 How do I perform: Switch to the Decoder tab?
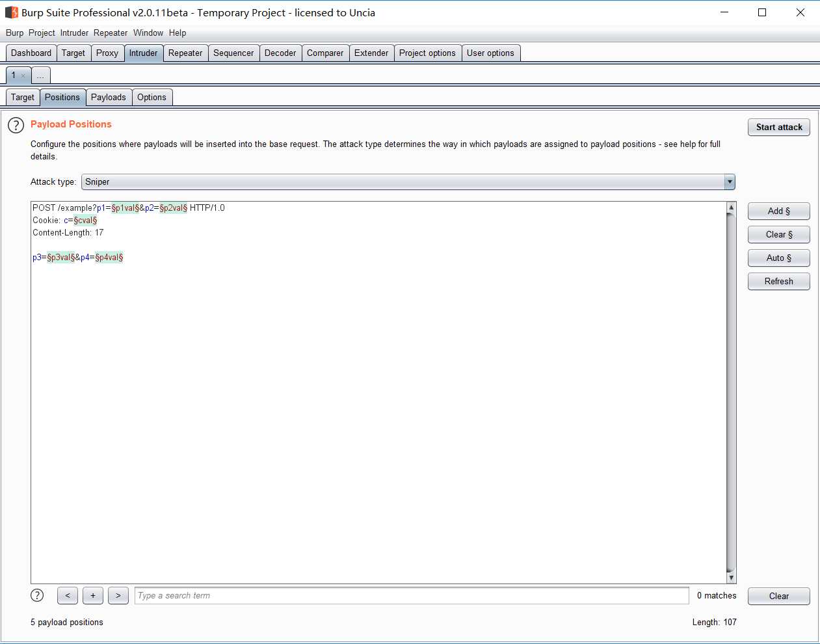280,53
